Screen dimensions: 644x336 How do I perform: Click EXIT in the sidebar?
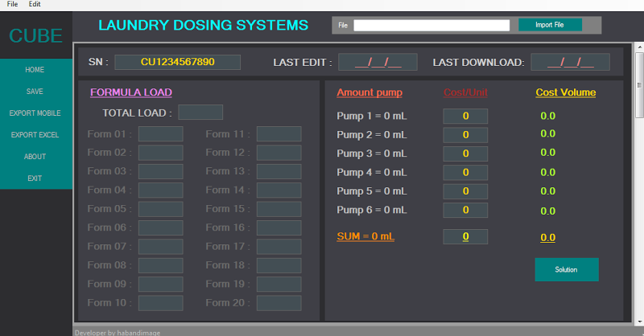(35, 178)
